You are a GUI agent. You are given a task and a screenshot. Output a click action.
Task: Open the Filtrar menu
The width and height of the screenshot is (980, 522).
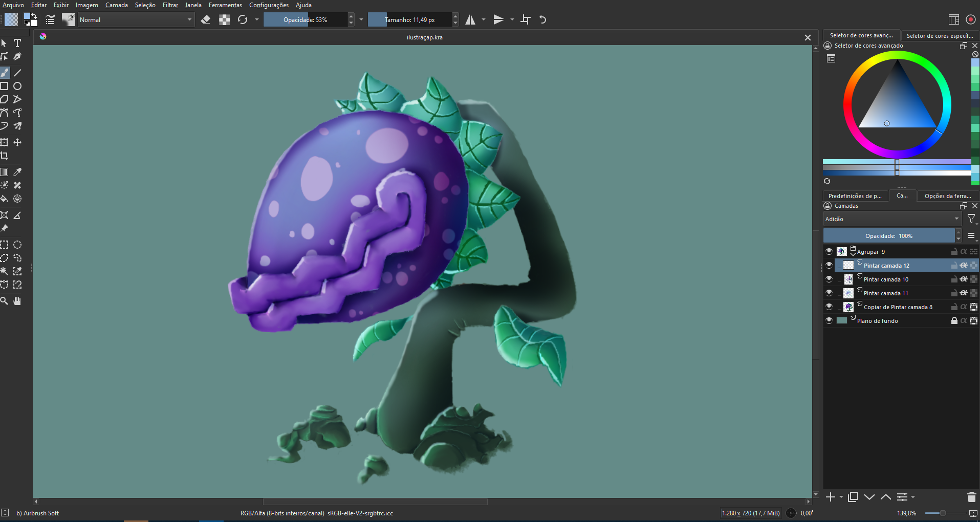170,5
